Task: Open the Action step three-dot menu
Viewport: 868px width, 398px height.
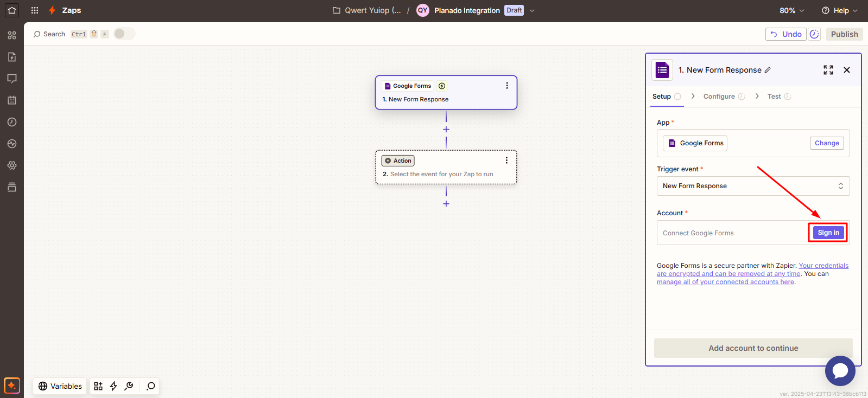Action: click(506, 161)
